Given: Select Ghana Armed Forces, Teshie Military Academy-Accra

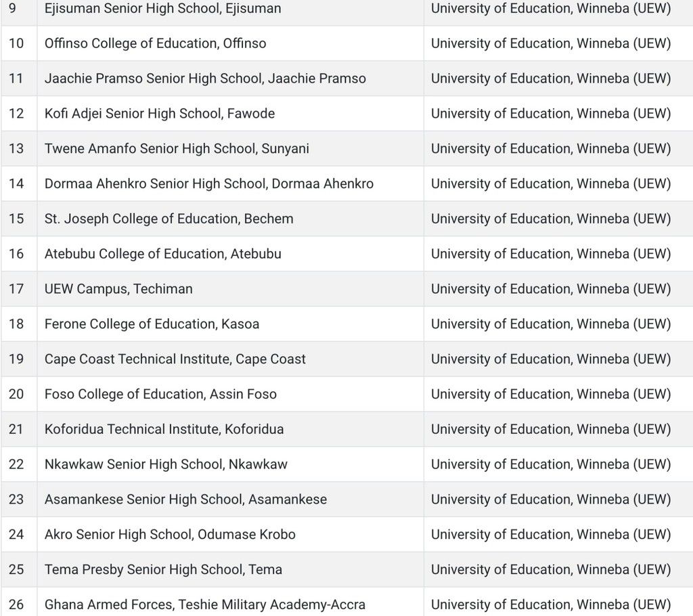Looking at the screenshot, I should coord(204,604).
